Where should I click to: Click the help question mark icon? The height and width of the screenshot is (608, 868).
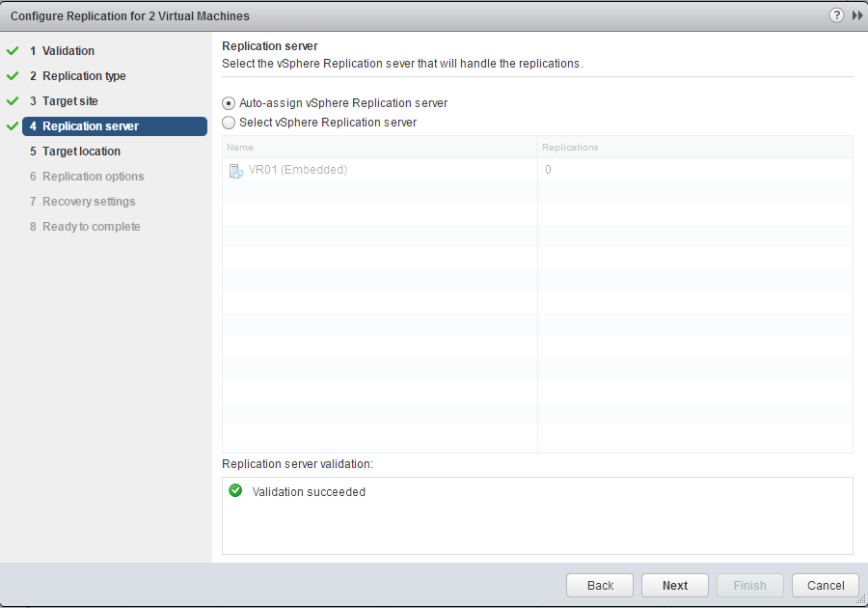[x=836, y=16]
